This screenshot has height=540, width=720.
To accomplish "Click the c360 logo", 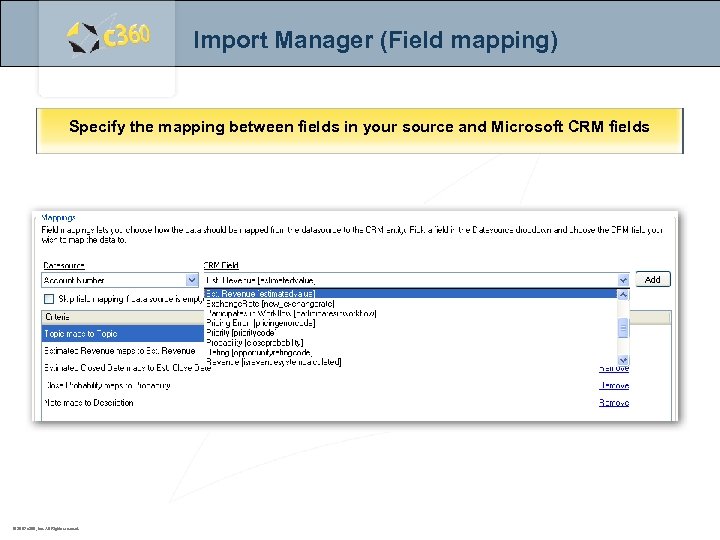I will [108, 36].
